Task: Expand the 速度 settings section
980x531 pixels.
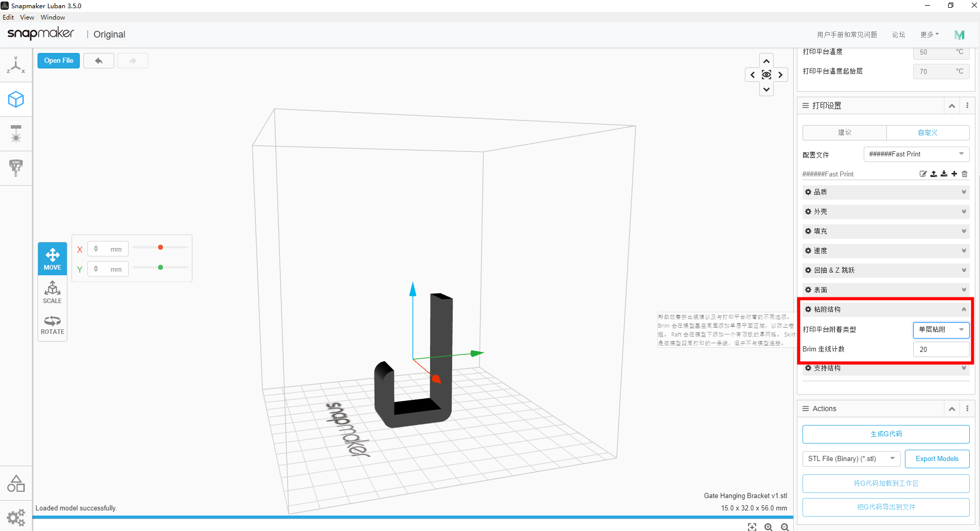Action: pos(886,251)
